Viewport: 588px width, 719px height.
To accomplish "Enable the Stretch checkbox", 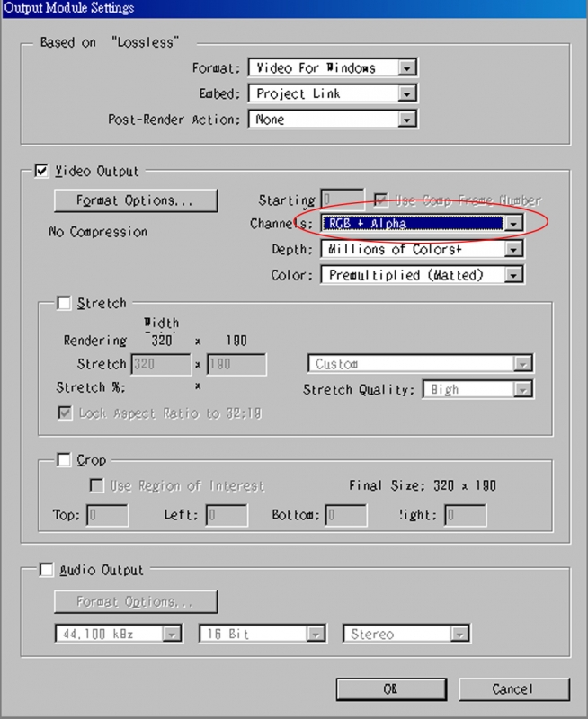I will point(64,304).
